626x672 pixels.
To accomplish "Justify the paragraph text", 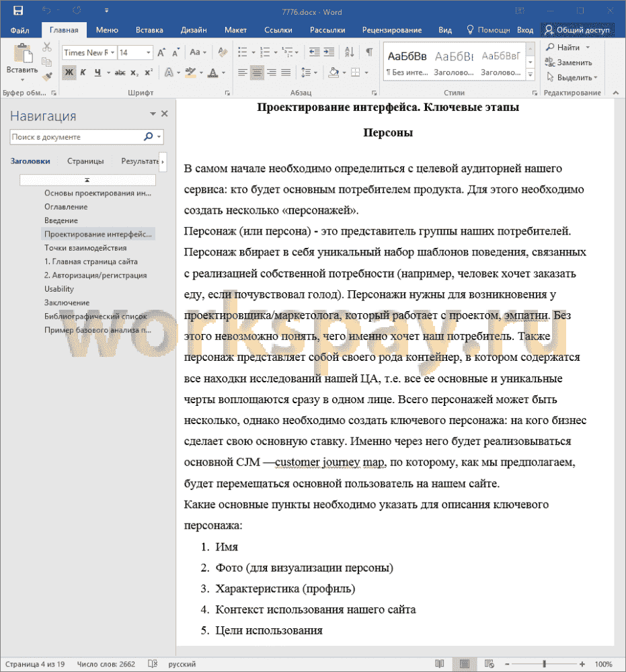I will [x=286, y=73].
